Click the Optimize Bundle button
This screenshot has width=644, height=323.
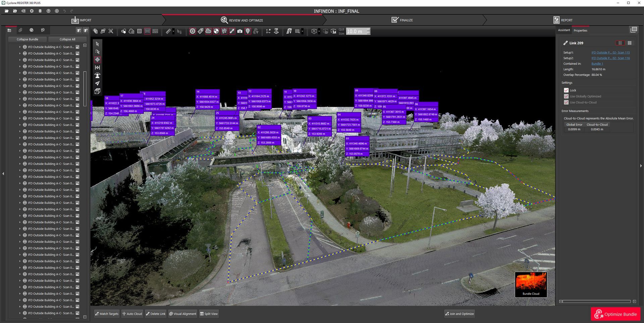(x=615, y=314)
